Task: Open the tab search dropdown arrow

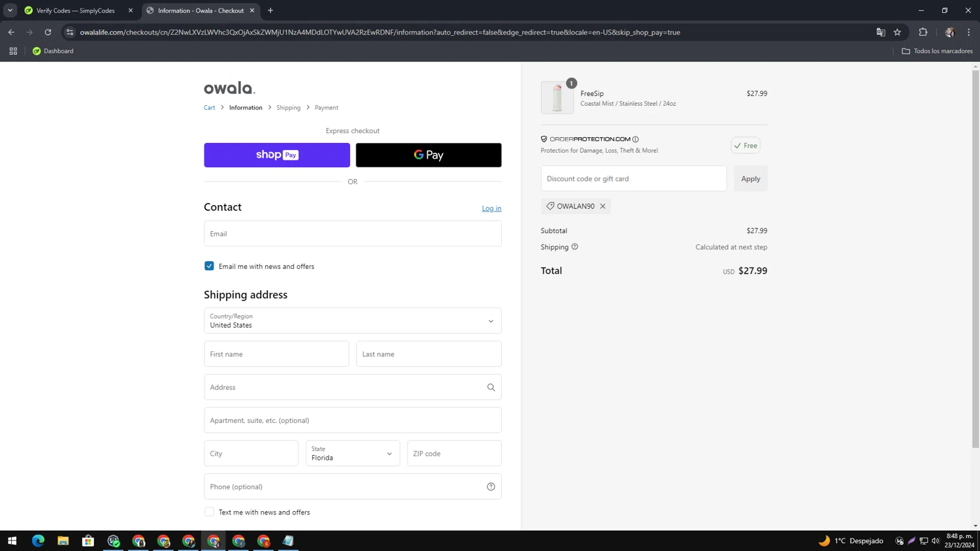Action: tap(10, 10)
